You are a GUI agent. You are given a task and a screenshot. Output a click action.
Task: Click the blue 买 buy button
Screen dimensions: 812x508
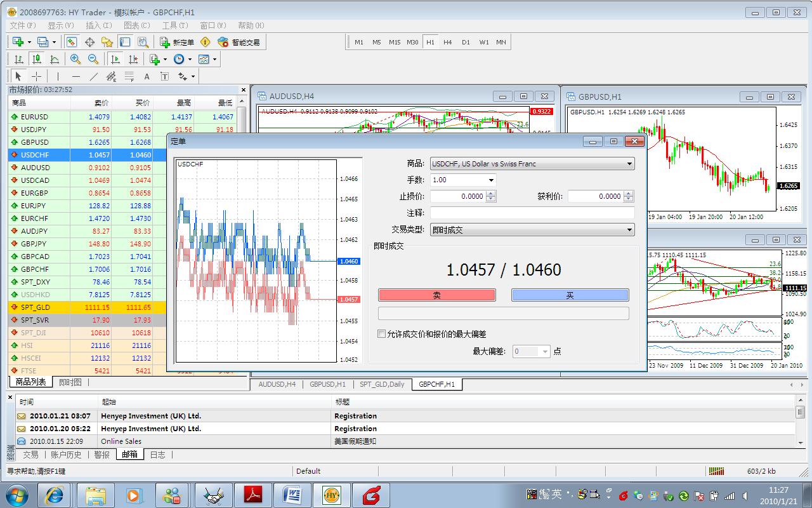pyautogui.click(x=570, y=295)
